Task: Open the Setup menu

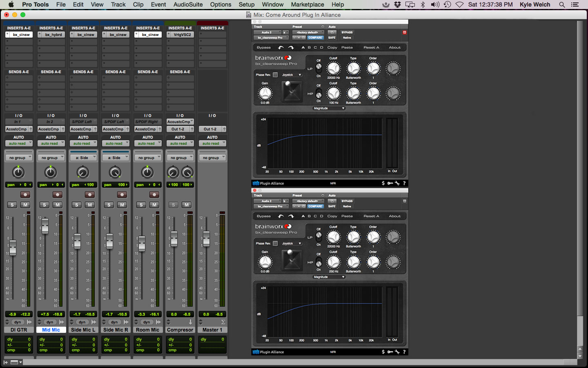Action: click(x=247, y=4)
